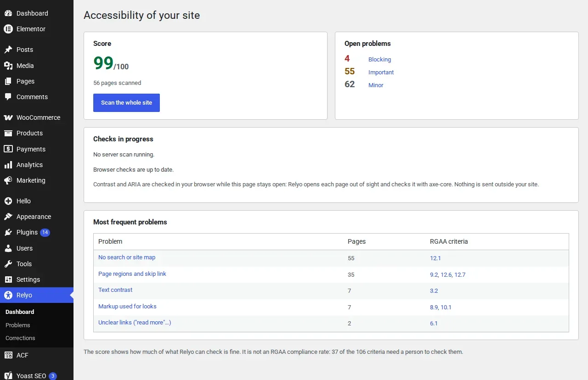
Task: Click the Settings sliders icon
Action: coord(8,279)
